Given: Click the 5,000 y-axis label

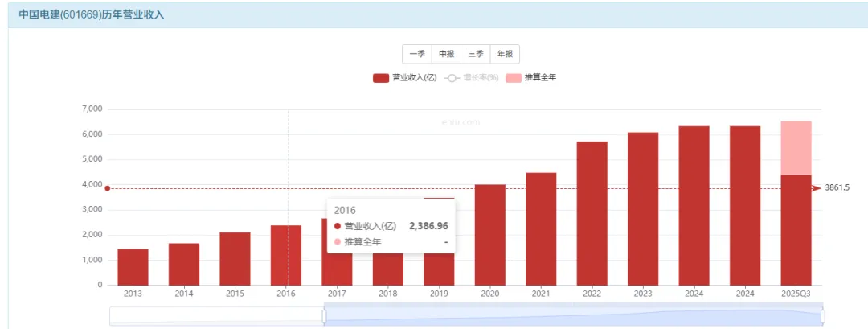Looking at the screenshot, I should click(x=92, y=159).
